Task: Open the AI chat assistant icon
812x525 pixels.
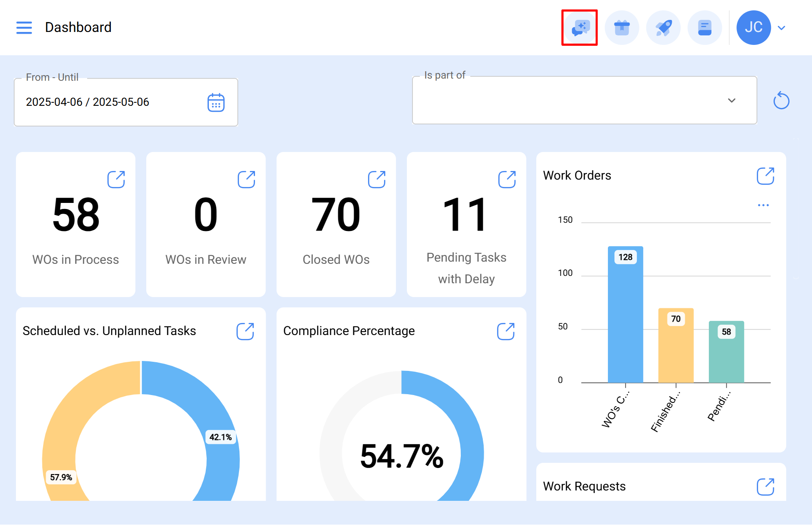Action: click(x=580, y=28)
